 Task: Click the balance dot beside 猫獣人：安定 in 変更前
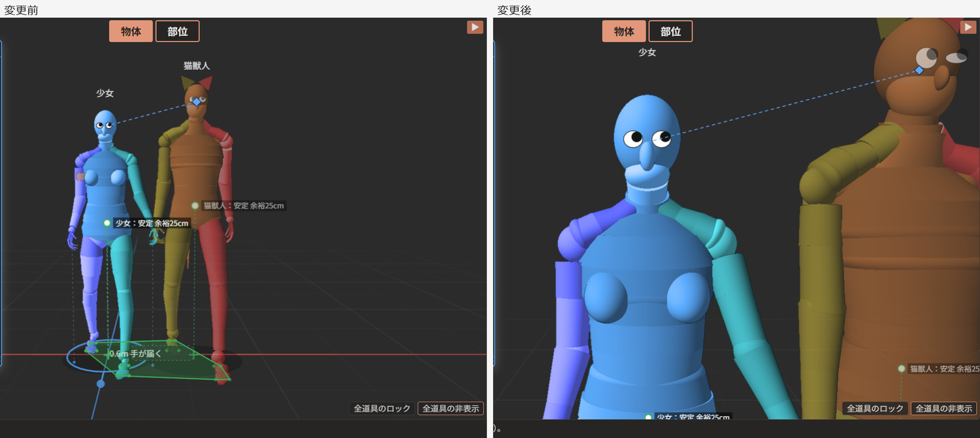click(195, 206)
